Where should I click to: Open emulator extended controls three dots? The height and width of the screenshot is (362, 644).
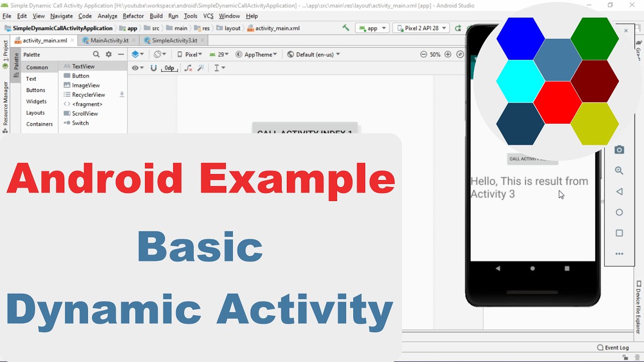(619, 254)
